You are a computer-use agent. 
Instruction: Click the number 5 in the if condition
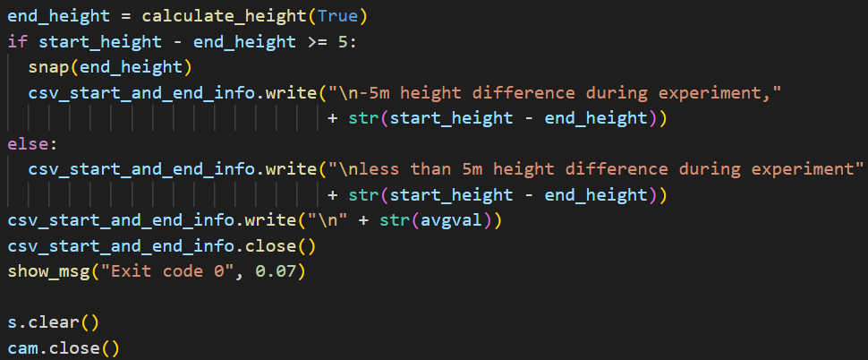click(x=344, y=41)
